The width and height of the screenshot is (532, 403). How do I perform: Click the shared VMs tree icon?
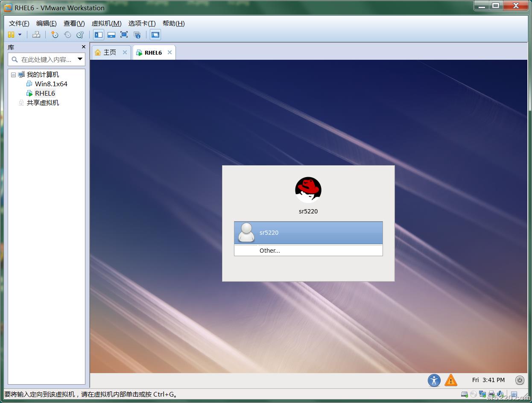click(21, 103)
